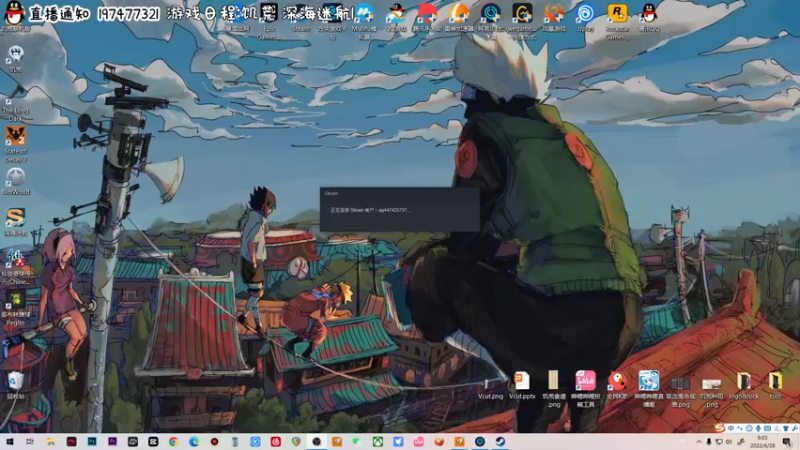Open the clock and date flyout
Image resolution: width=800 pixels, height=450 pixels.
click(763, 442)
